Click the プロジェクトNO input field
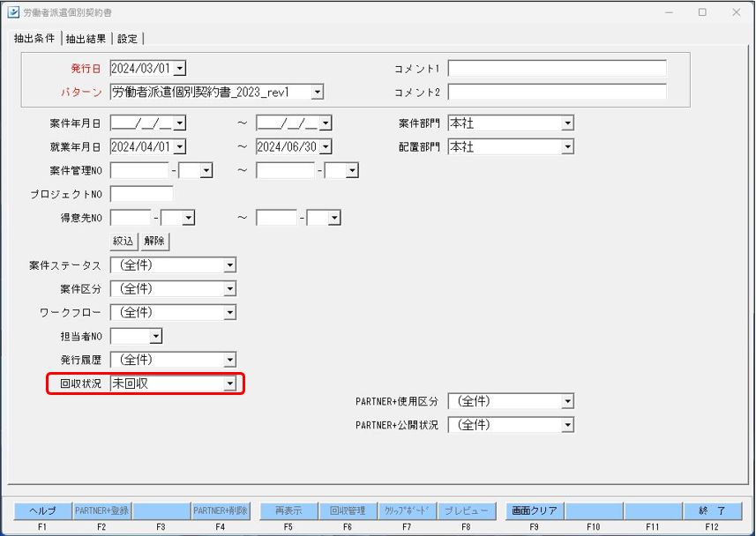 (141, 194)
